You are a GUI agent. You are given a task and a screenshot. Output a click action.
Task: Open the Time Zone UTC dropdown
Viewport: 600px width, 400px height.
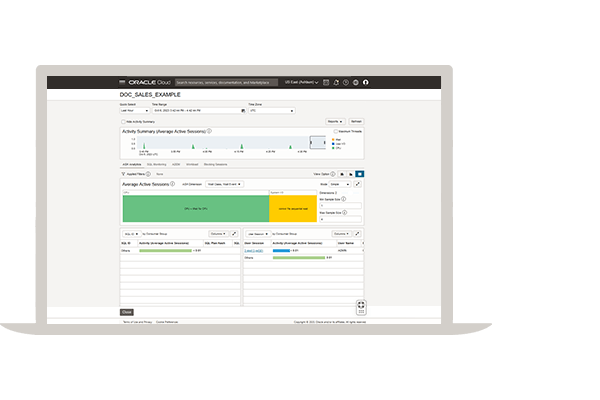[271, 111]
